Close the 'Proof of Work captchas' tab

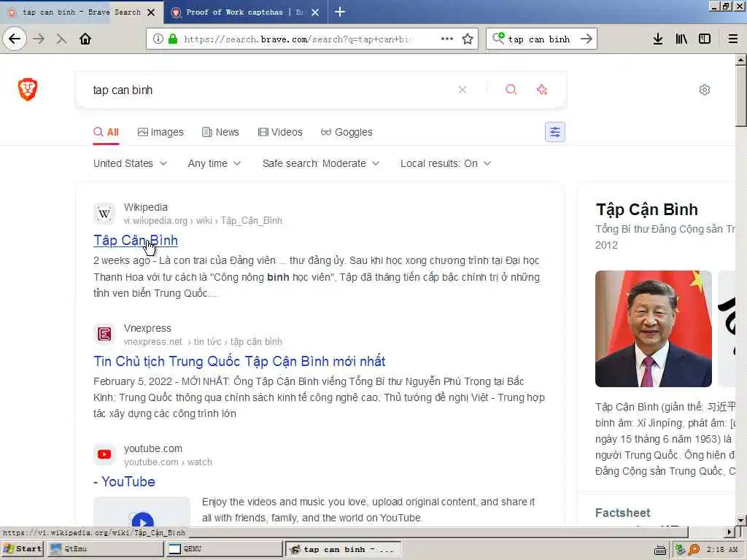(x=315, y=12)
